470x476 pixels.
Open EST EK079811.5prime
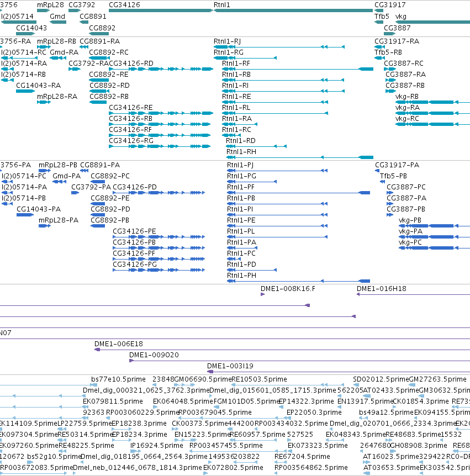pyautogui.click(x=113, y=401)
